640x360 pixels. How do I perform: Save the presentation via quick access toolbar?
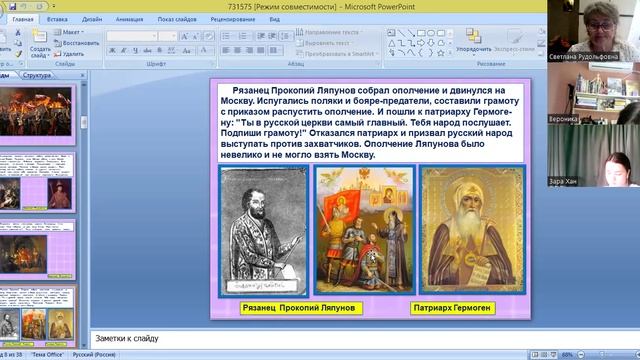[12, 7]
